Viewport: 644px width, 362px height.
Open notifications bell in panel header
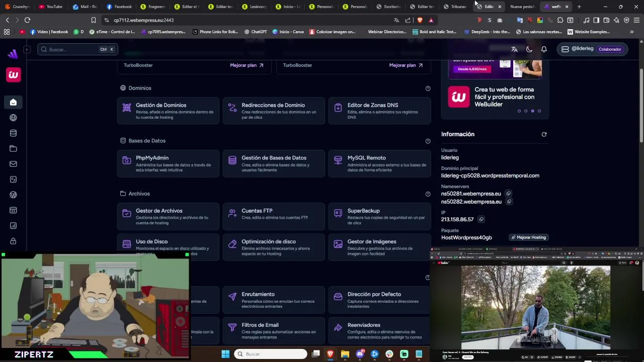point(544,49)
